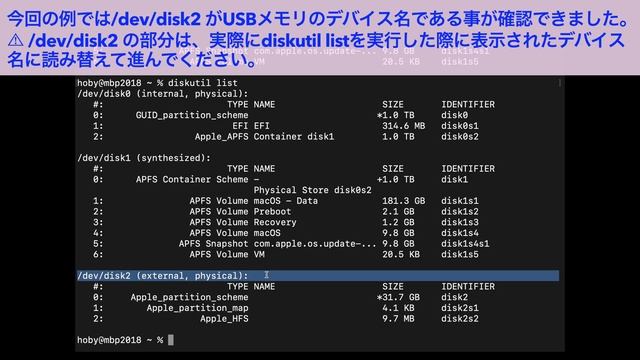Click Apple_HFS entry
The image size is (640, 360).
pos(224,318)
